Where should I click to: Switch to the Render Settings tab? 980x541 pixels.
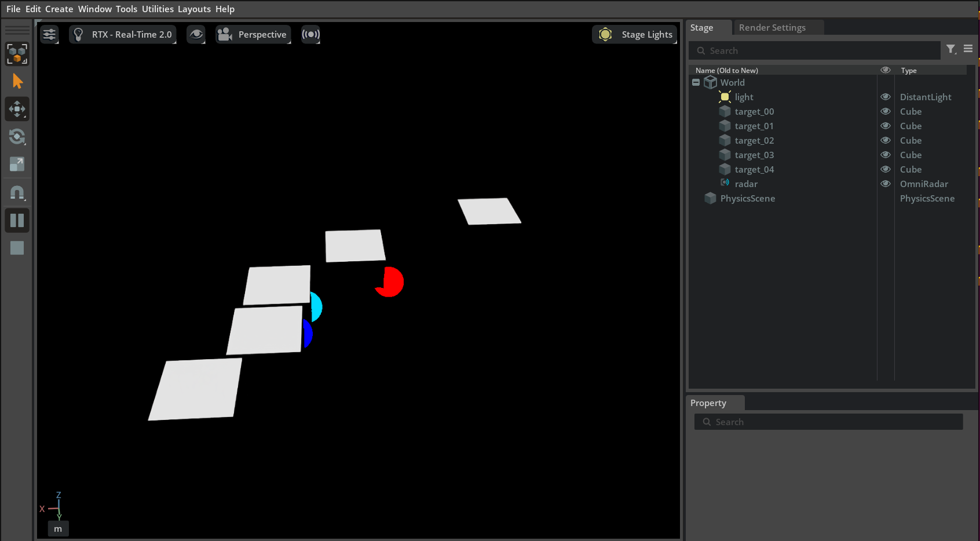772,27
